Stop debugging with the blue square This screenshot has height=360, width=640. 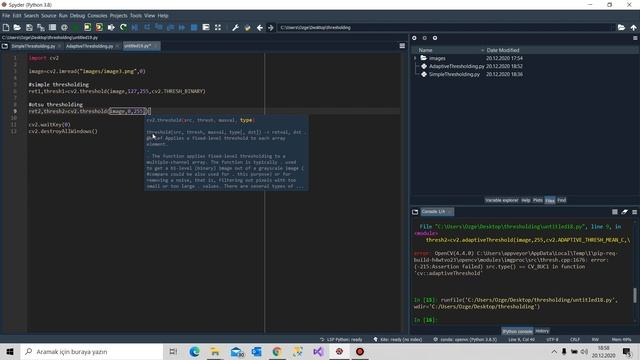(x=194, y=27)
